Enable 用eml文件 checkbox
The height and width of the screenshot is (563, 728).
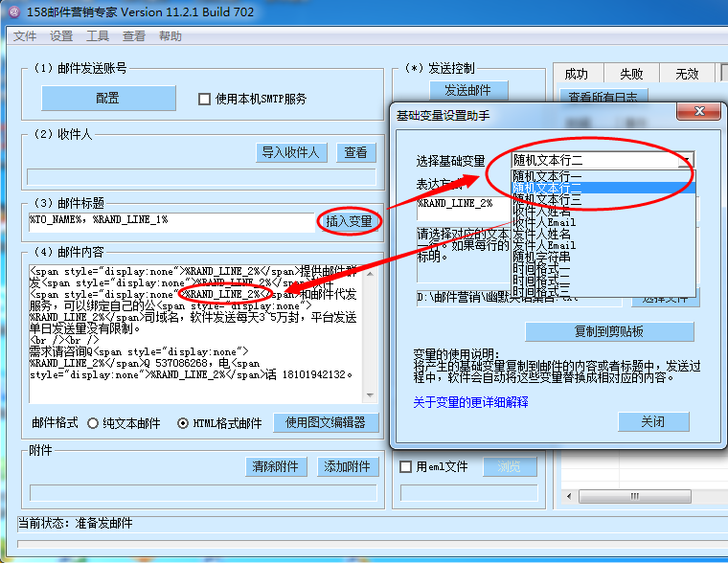pyautogui.click(x=405, y=466)
